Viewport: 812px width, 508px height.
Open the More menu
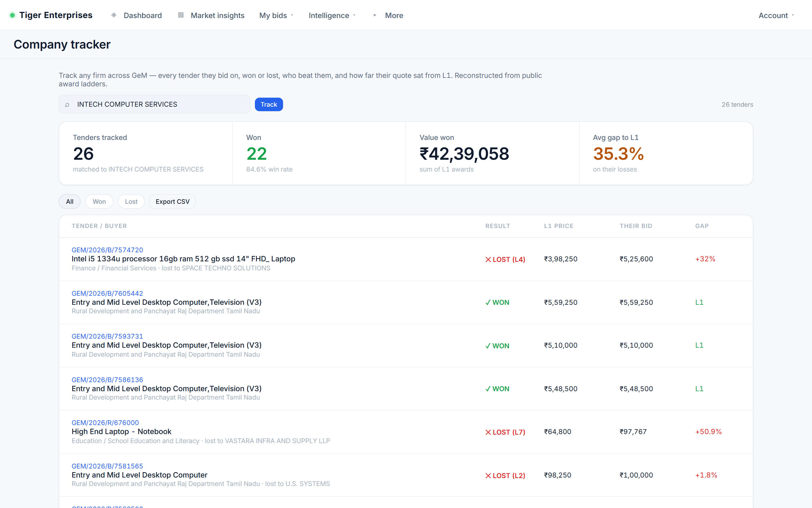coord(388,16)
